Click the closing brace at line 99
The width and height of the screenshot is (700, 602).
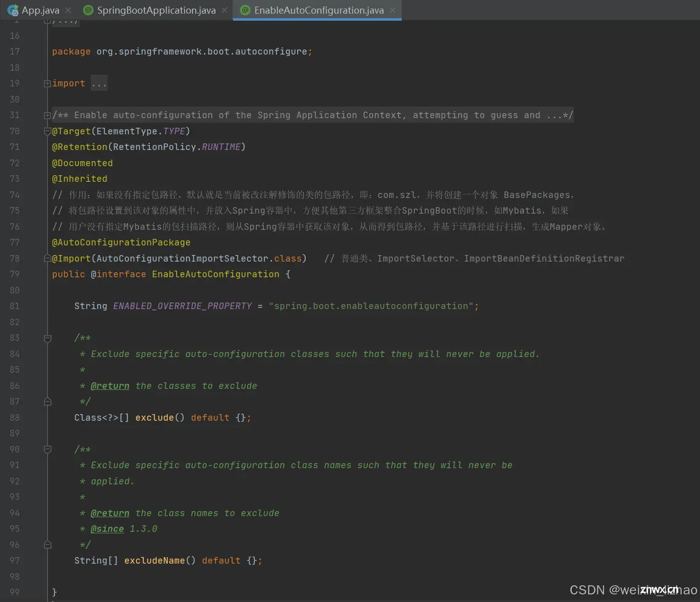55,592
